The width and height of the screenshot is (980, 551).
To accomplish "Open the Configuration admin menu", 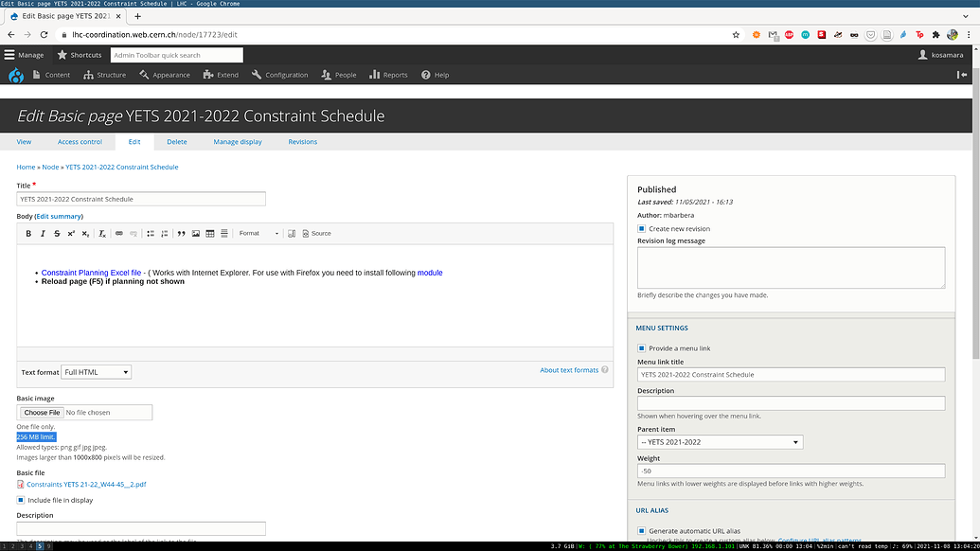I will coord(280,75).
